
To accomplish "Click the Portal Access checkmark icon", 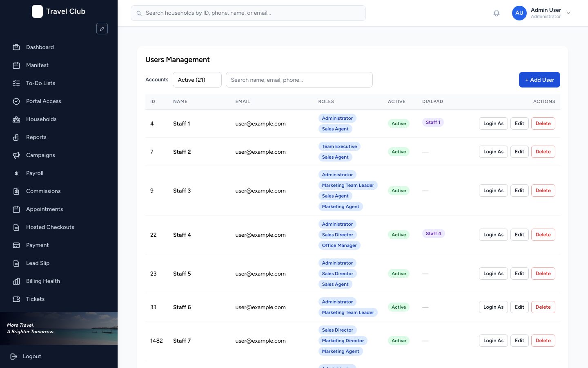I will click(16, 101).
